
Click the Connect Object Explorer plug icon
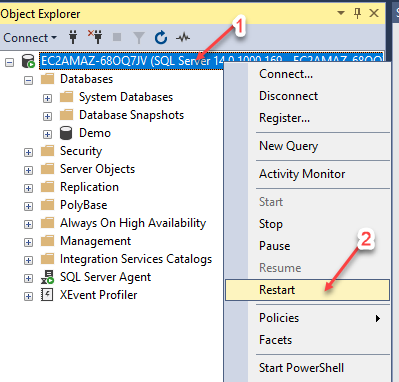pyautogui.click(x=73, y=37)
